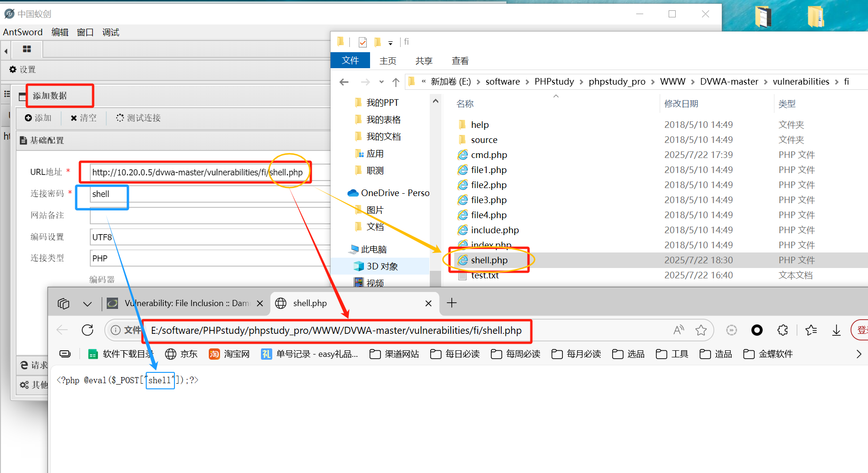This screenshot has width=868, height=473.
Task: Open a new browser tab
Action: [451, 303]
